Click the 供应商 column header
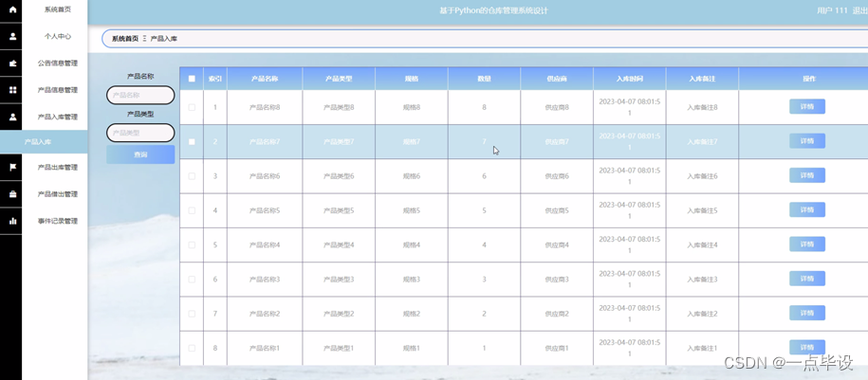Image resolution: width=868 pixels, height=380 pixels. 557,79
